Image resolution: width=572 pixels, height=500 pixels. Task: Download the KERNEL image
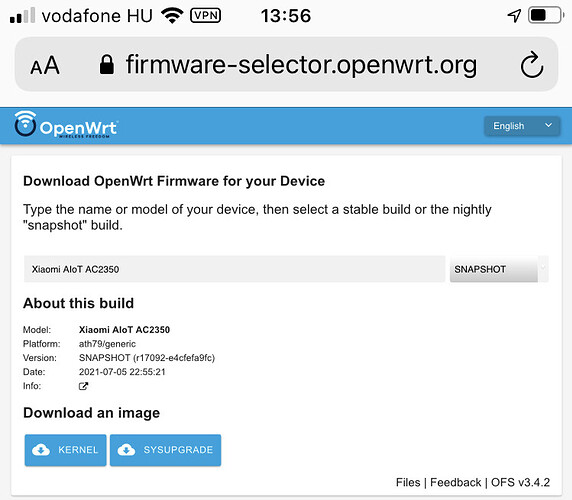pos(66,450)
